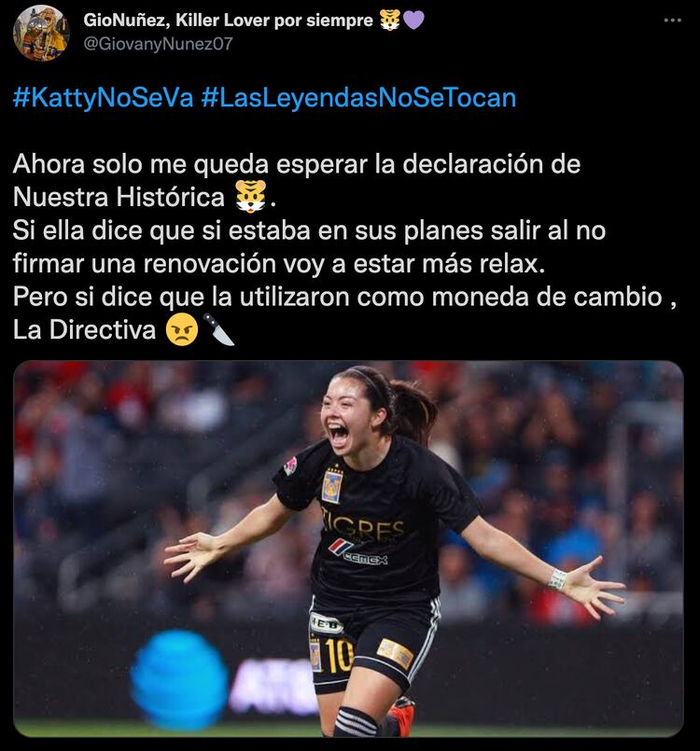The image size is (700, 751).
Task: Open the #LasLeyendasNoSeTocan hashtag
Action: click(x=358, y=98)
